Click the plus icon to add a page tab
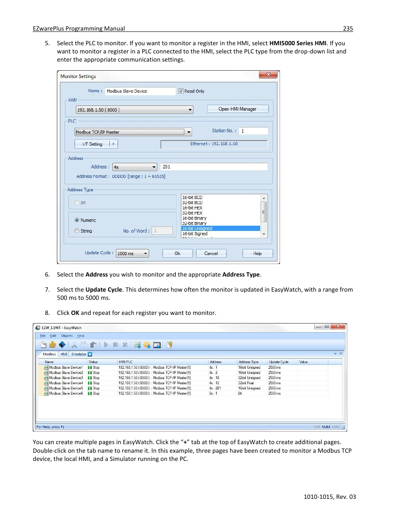411x532 pixels. (x=90, y=354)
